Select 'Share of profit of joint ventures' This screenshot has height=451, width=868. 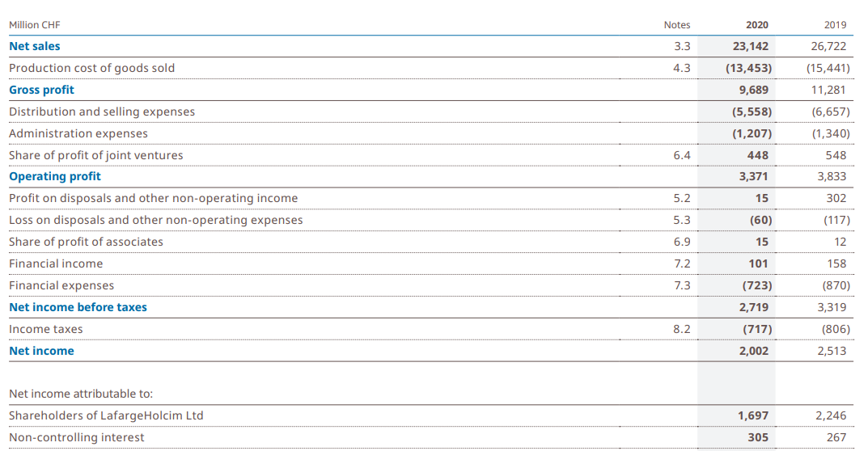point(95,155)
